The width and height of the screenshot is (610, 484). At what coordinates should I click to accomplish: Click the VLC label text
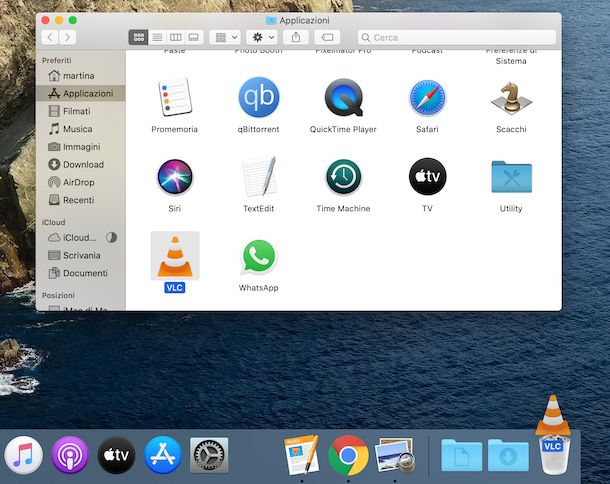coord(175,288)
